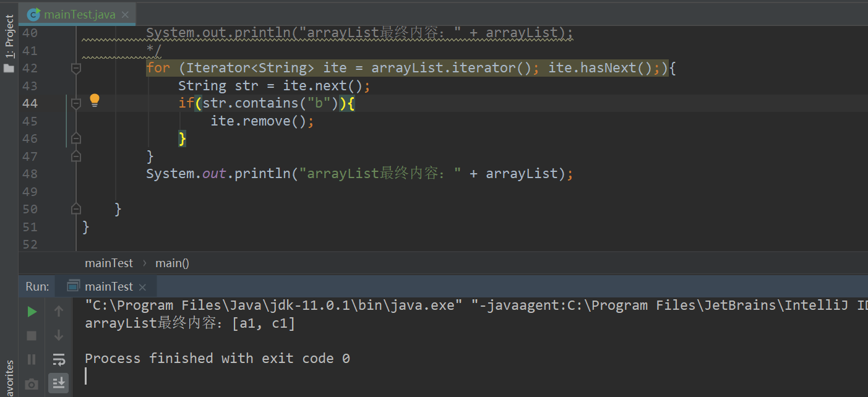
Task: Click fold end marker at line 47
Action: [76, 156]
